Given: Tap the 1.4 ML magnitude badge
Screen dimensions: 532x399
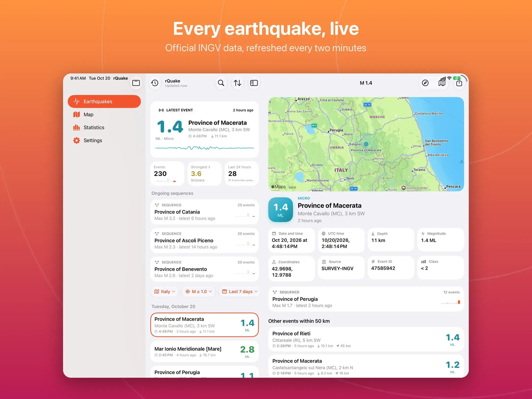Looking at the screenshot, I should tap(281, 210).
